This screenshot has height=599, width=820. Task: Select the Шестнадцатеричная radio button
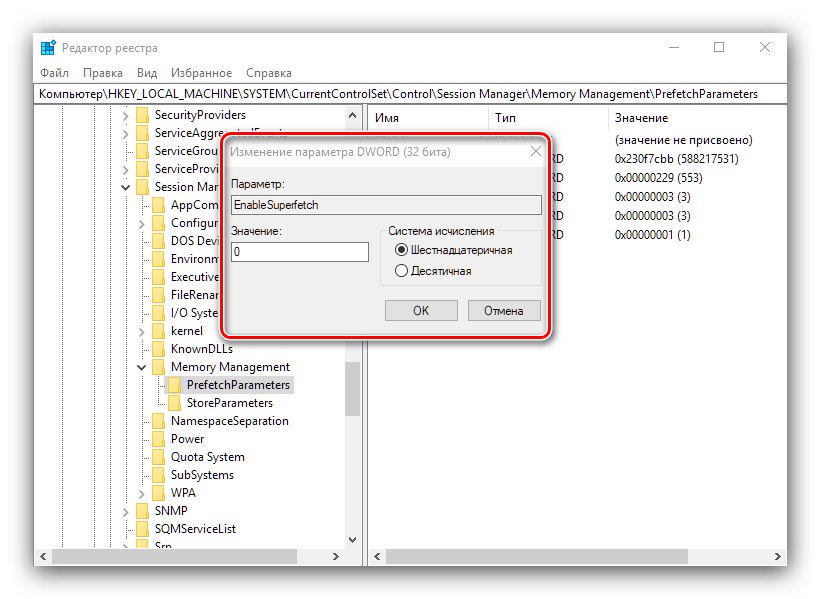point(401,250)
